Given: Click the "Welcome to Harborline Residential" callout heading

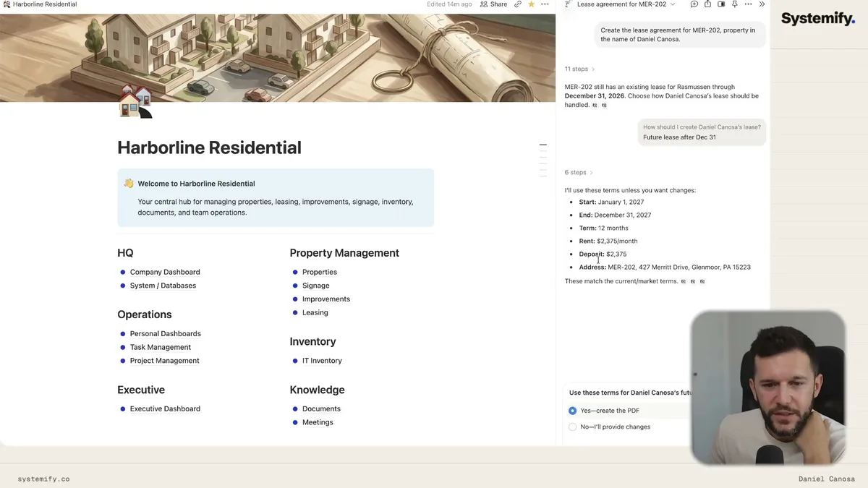Looking at the screenshot, I should 196,184.
